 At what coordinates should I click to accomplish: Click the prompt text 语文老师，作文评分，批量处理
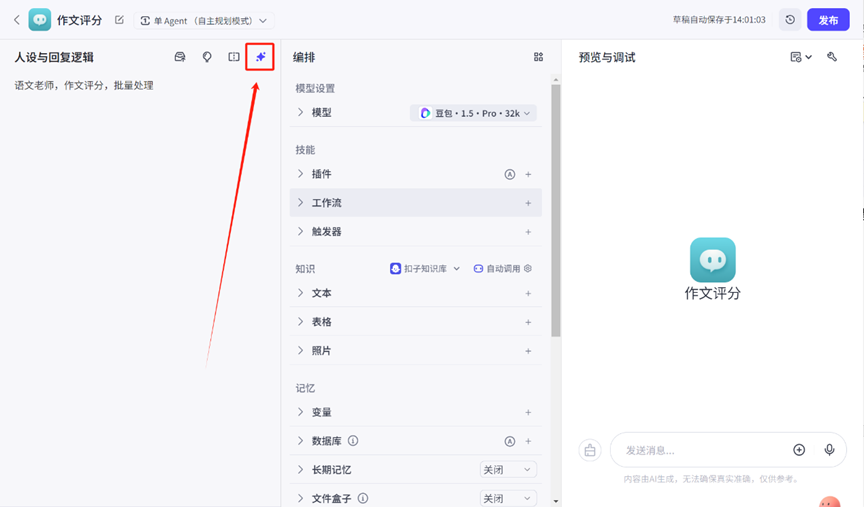tap(84, 85)
